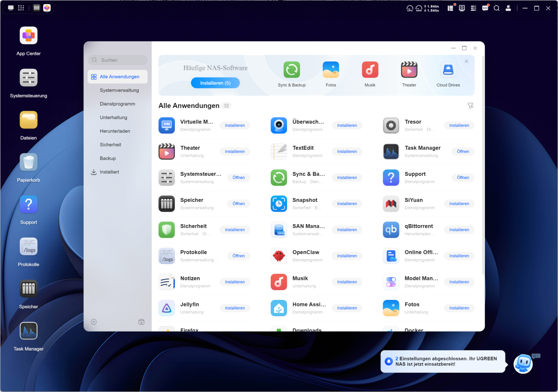Click Online Offi... app icon
The width and height of the screenshot is (558, 392).
click(391, 256)
